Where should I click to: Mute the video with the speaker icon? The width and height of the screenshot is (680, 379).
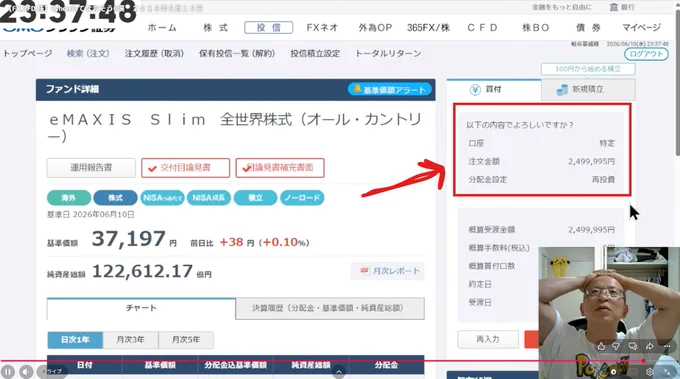26,372
